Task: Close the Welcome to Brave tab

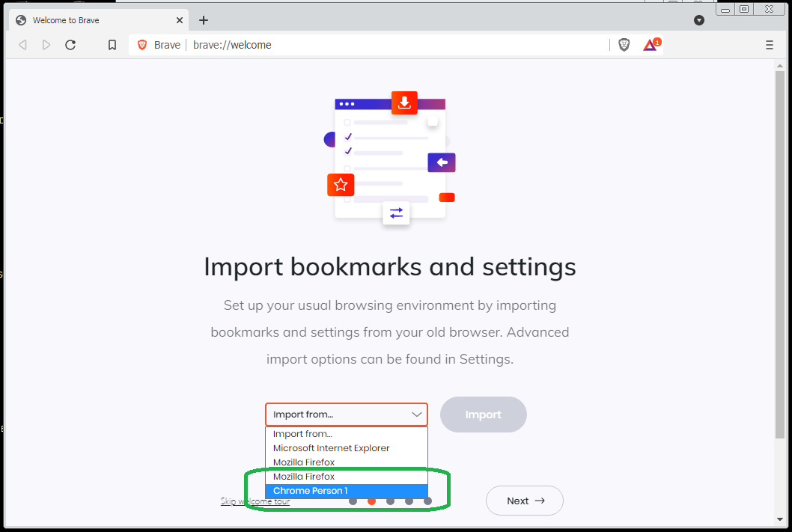Action: 180,20
